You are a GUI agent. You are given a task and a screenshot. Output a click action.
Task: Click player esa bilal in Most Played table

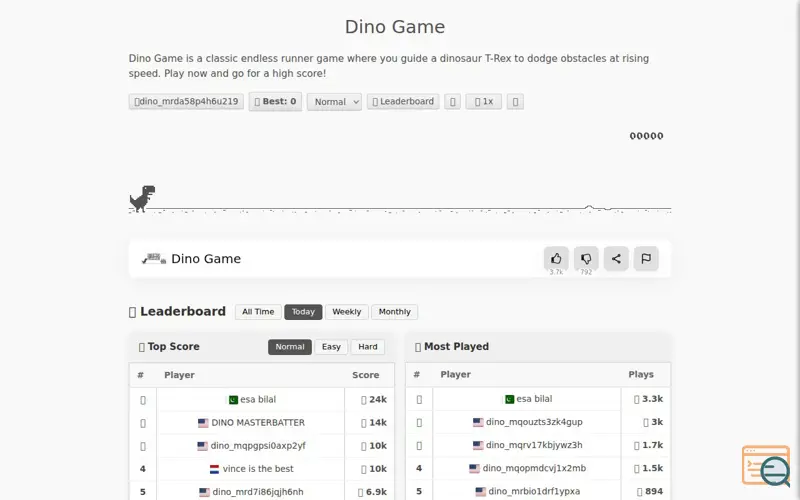534,399
